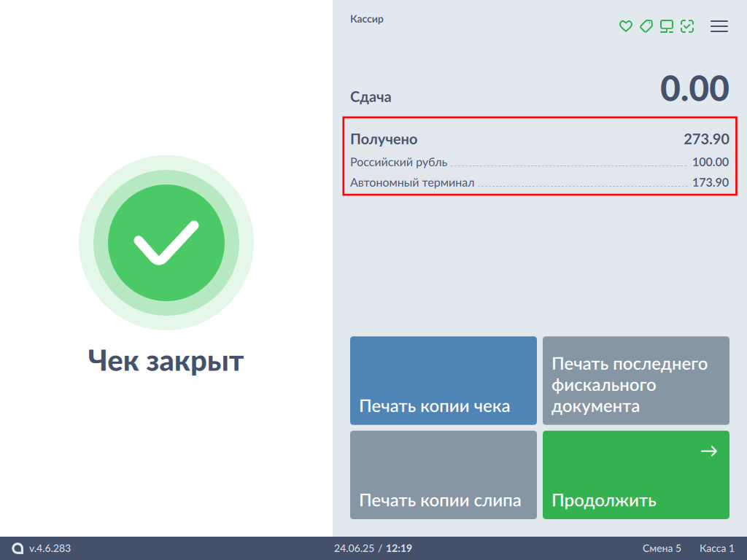Select the Получено total row
This screenshot has height=560, width=747.
[x=539, y=139]
